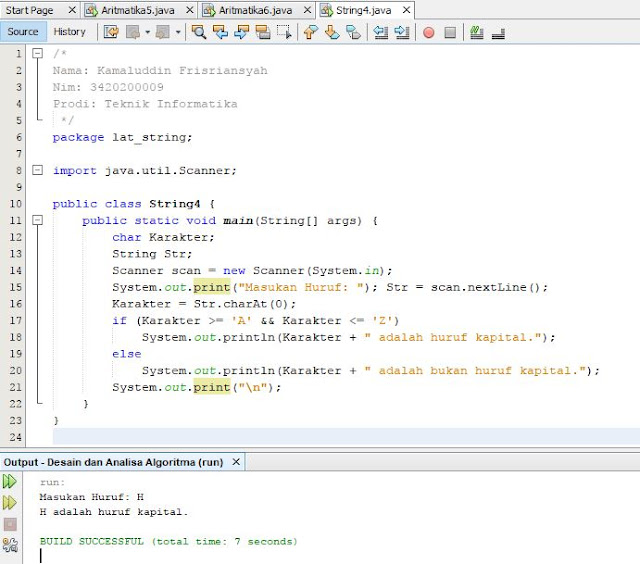Click the Back navigation icon
This screenshot has width=640, height=564.
click(133, 32)
